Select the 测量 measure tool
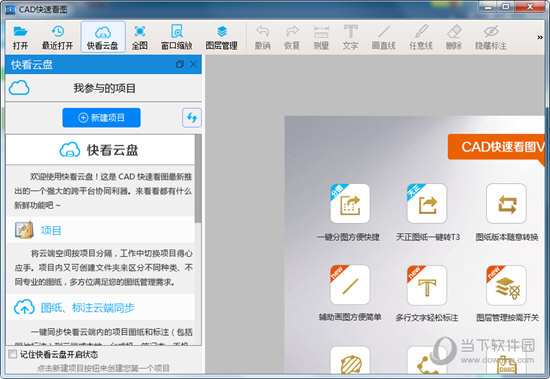 (321, 37)
